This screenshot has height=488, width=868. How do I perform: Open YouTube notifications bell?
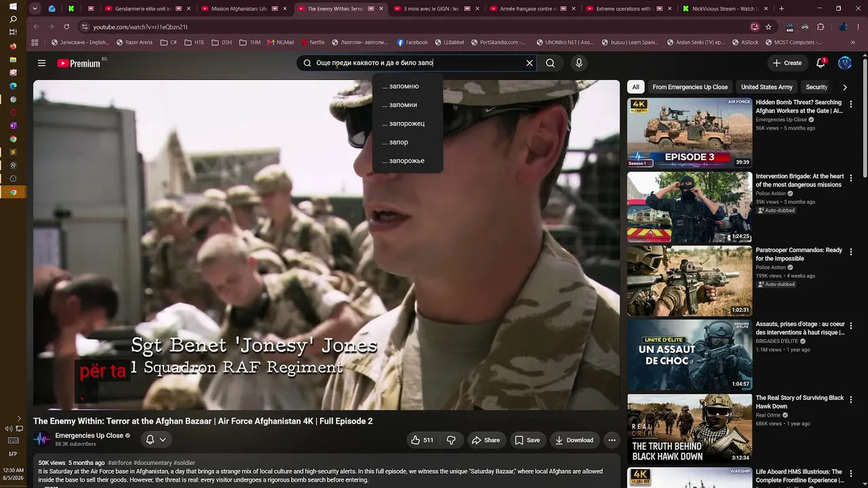tap(821, 63)
